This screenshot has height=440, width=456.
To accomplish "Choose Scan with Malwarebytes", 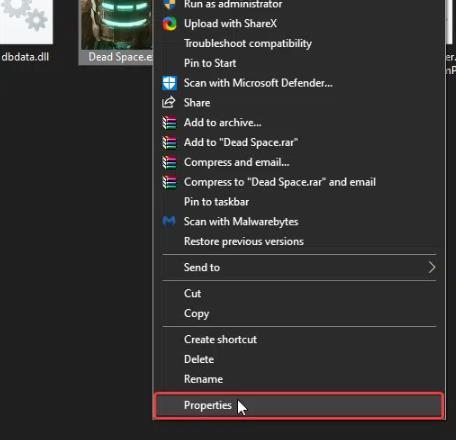I will (299, 221).
